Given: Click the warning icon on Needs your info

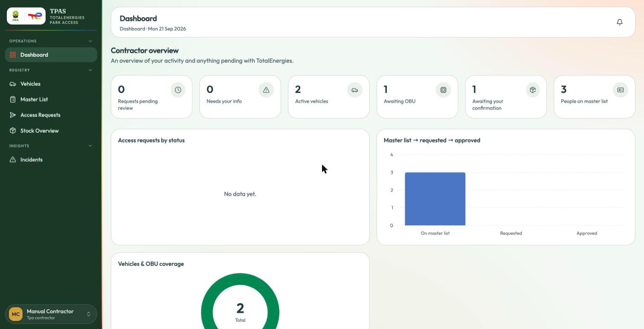Looking at the screenshot, I should coord(266,90).
